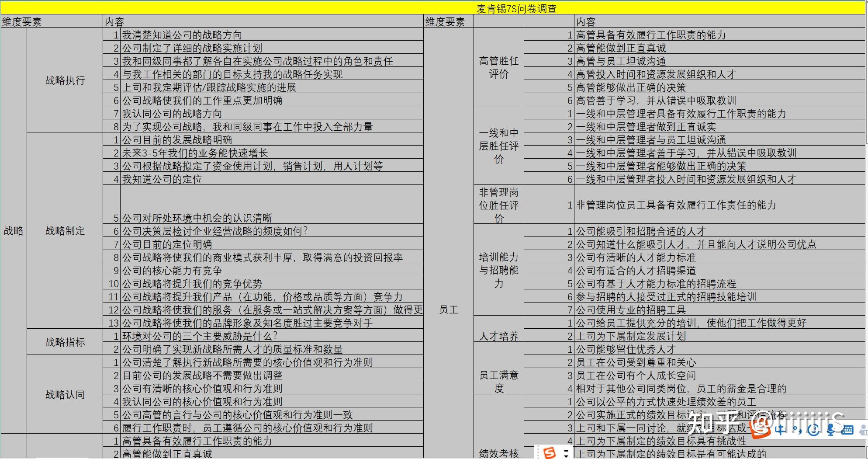Click cell 上司为下属制定发展计划

(x=720, y=336)
